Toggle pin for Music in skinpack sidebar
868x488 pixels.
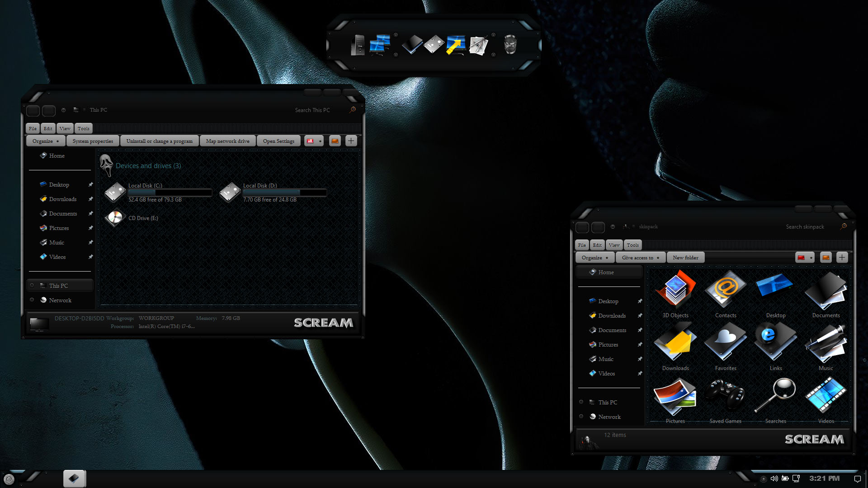640,359
